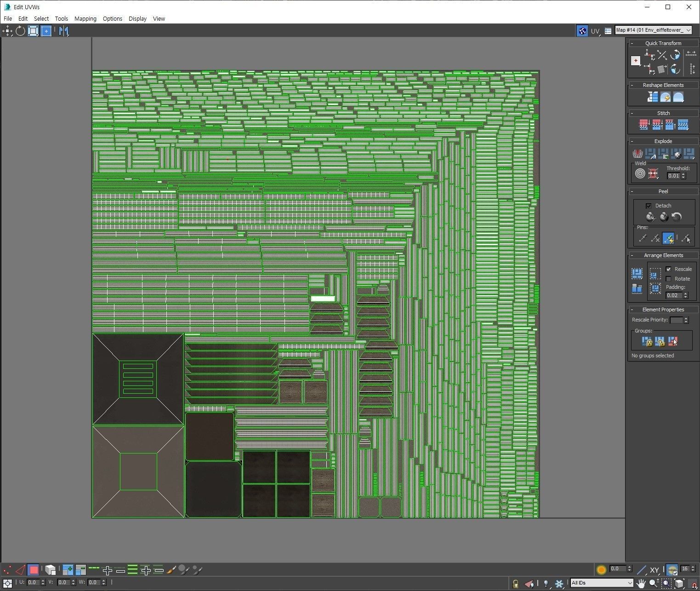Image resolution: width=700 pixels, height=591 pixels.
Task: Toggle Polygon sub-object selection mode
Action: (x=33, y=570)
